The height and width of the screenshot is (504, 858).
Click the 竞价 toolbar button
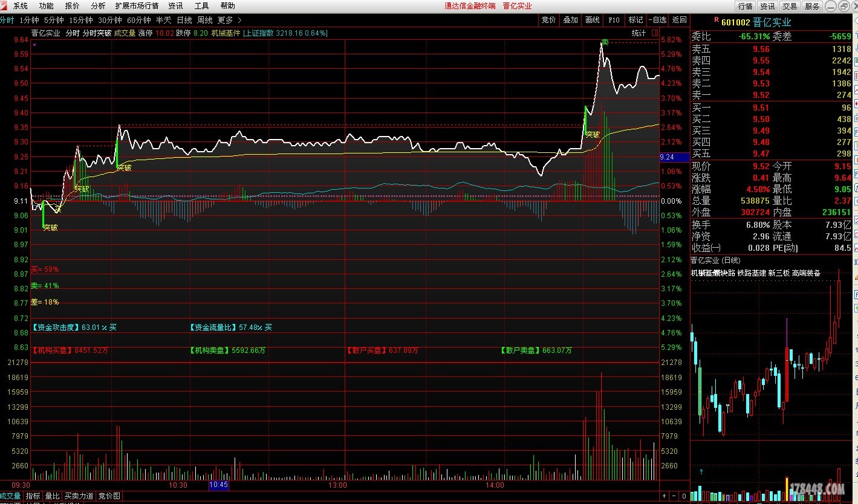(x=548, y=20)
